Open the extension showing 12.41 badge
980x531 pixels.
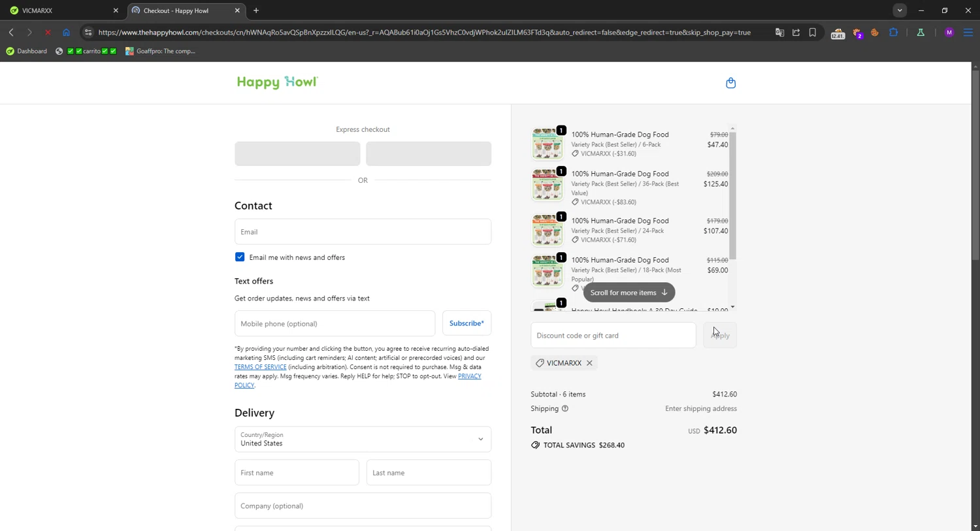pyautogui.click(x=838, y=33)
